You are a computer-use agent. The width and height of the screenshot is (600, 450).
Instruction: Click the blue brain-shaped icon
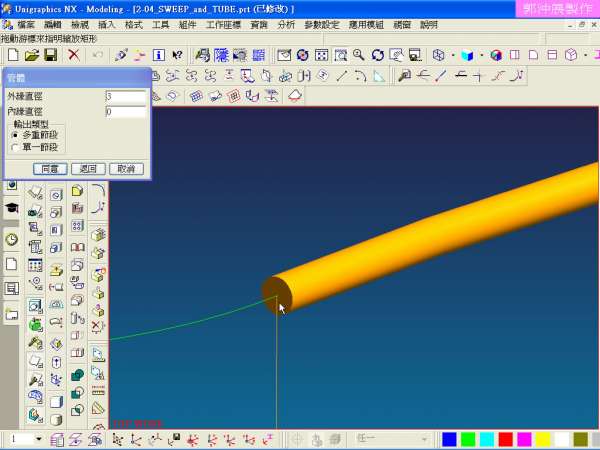[36, 396]
